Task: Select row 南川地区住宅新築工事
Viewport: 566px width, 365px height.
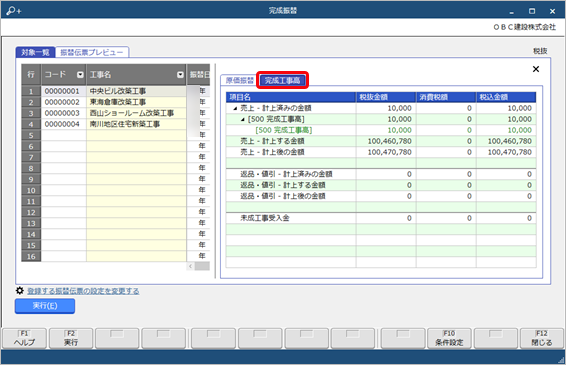Action: click(136, 124)
